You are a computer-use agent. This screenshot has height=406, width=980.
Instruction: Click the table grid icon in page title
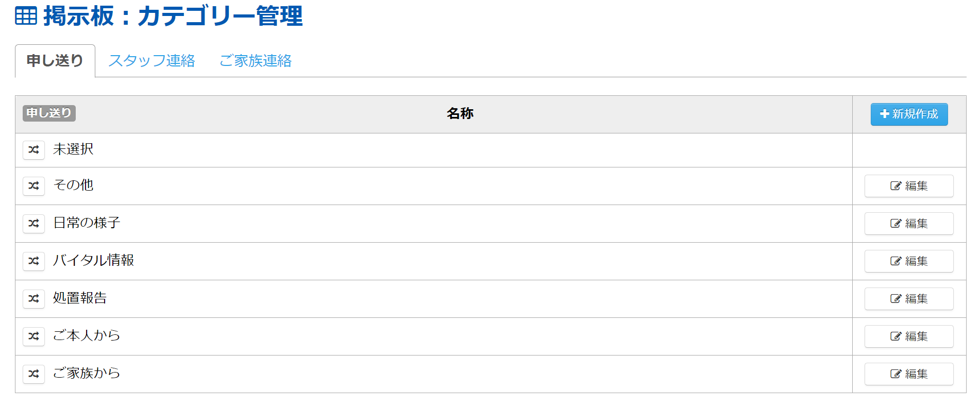coord(26,16)
